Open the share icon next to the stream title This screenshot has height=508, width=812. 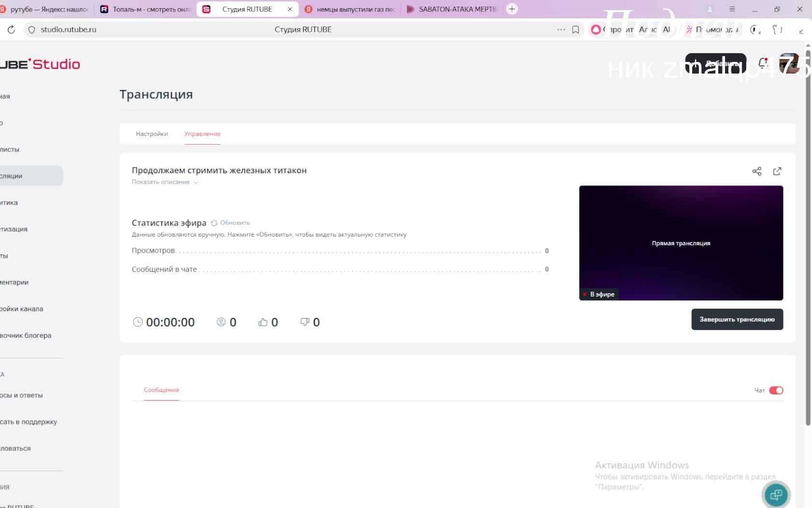757,171
